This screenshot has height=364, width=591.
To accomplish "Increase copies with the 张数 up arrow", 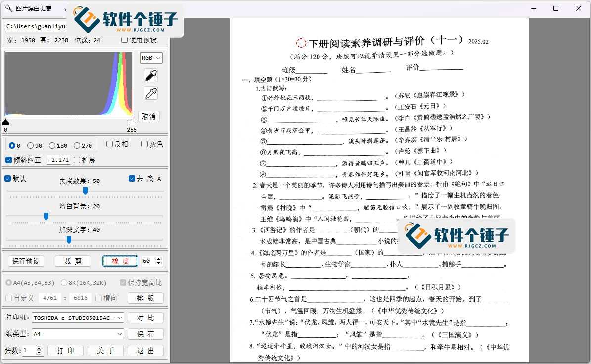I will [39, 348].
